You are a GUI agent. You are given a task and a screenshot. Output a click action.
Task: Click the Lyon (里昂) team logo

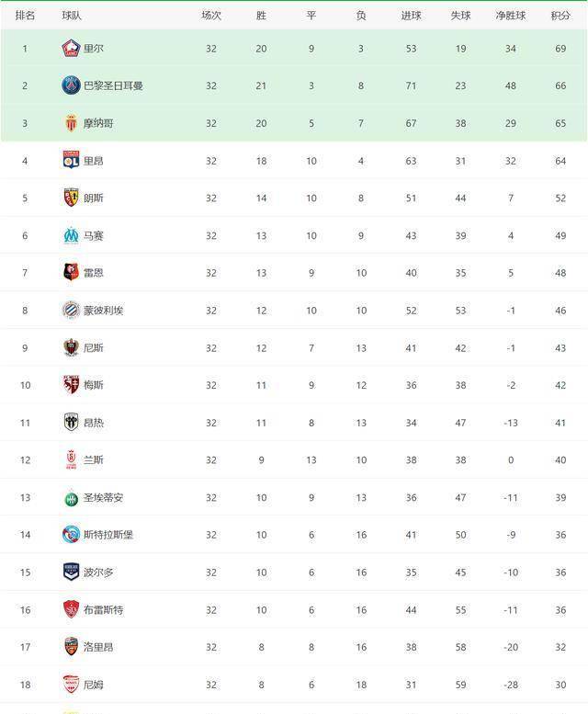[x=71, y=160]
